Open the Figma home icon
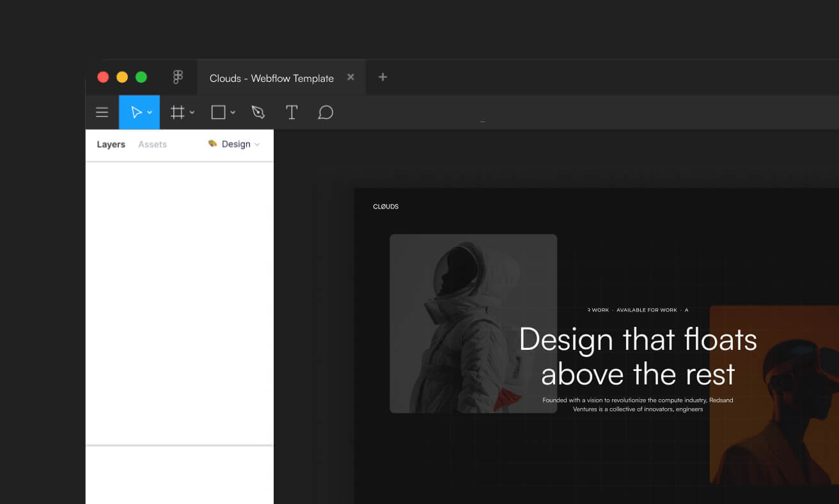This screenshot has width=839, height=504. click(x=178, y=77)
